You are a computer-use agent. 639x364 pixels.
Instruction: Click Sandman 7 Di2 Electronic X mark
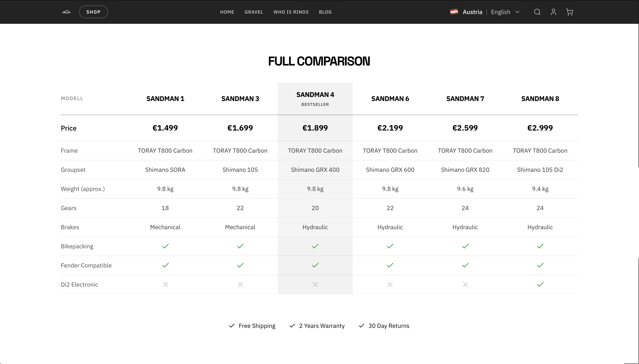click(x=465, y=284)
